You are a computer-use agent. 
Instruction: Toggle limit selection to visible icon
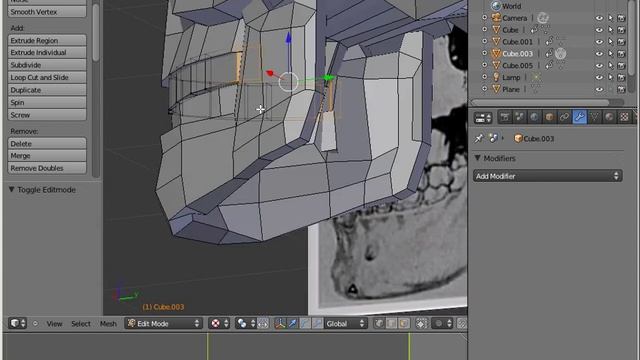421,324
